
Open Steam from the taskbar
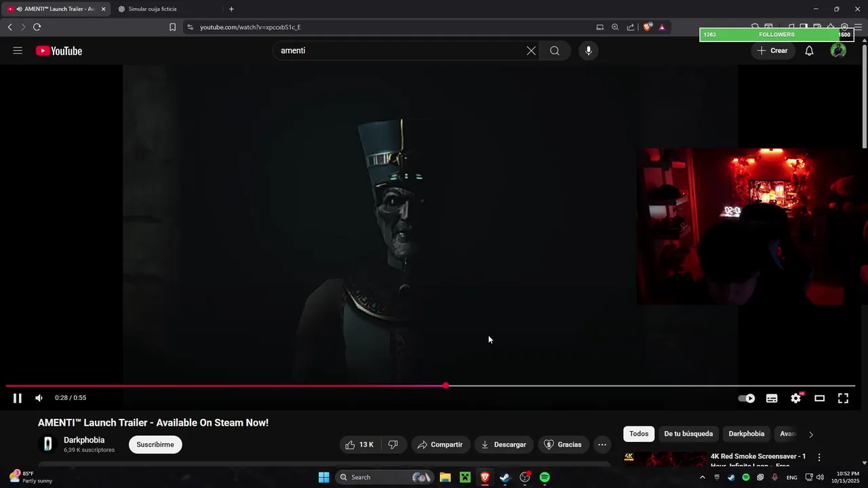coord(505,477)
